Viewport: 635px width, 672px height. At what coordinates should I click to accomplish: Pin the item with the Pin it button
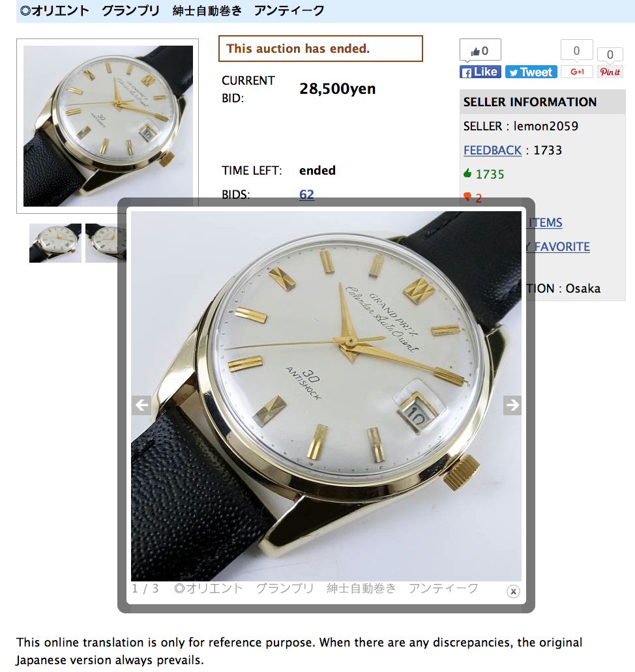click(610, 72)
